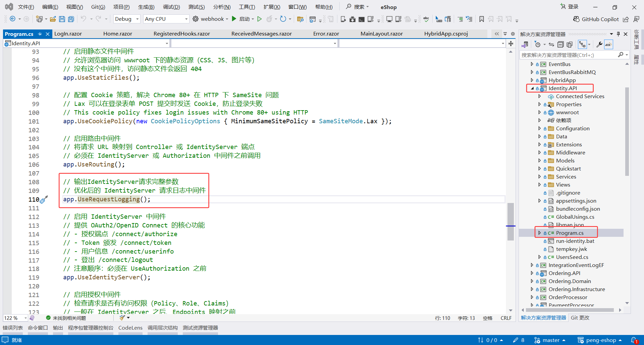Image resolution: width=644 pixels, height=345 pixels.
Task: Open the tab overflow list dropdown arrow
Action: (505, 34)
